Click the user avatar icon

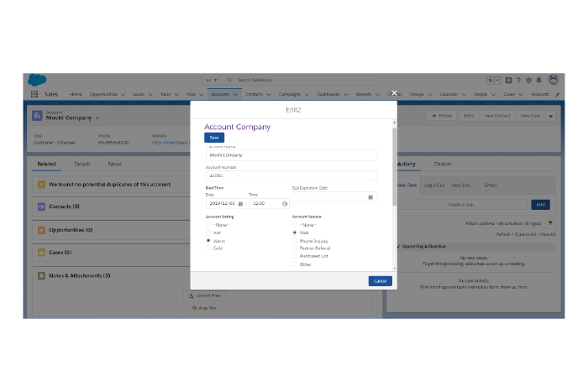554,80
